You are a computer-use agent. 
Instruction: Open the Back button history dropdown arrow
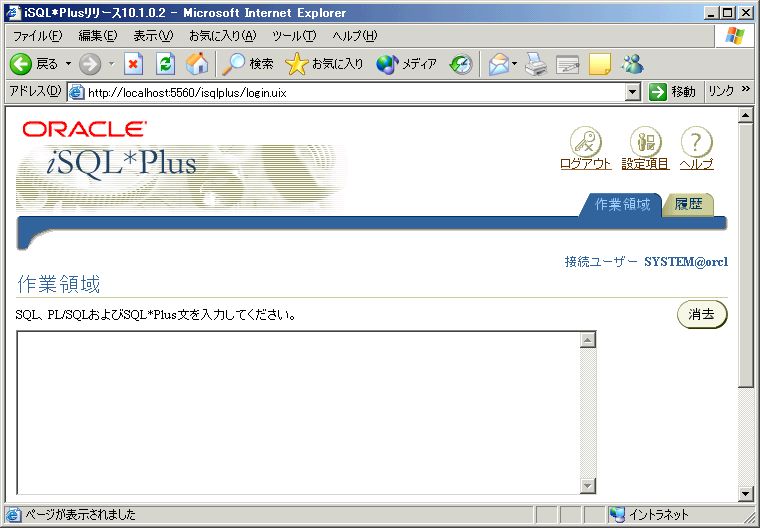point(68,64)
